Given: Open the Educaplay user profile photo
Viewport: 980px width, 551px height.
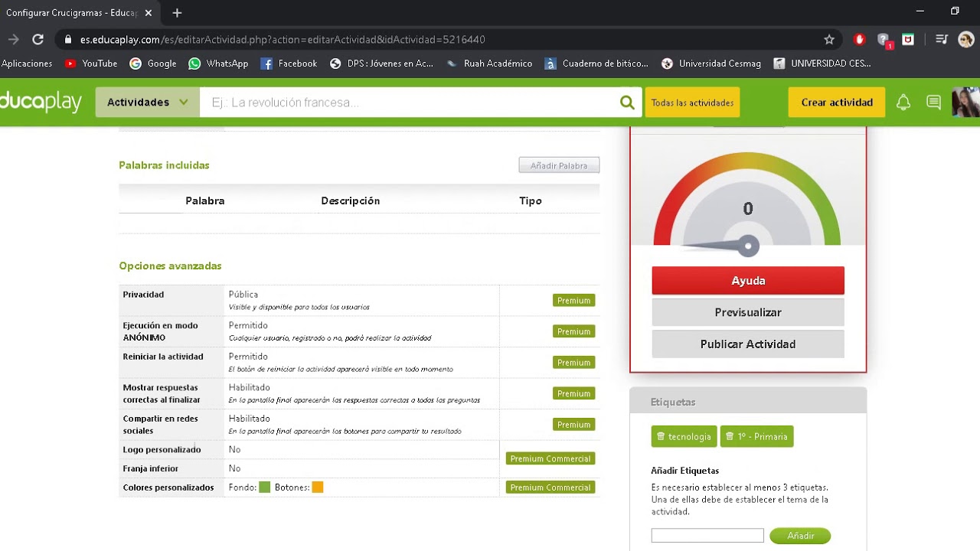Looking at the screenshot, I should click(965, 103).
